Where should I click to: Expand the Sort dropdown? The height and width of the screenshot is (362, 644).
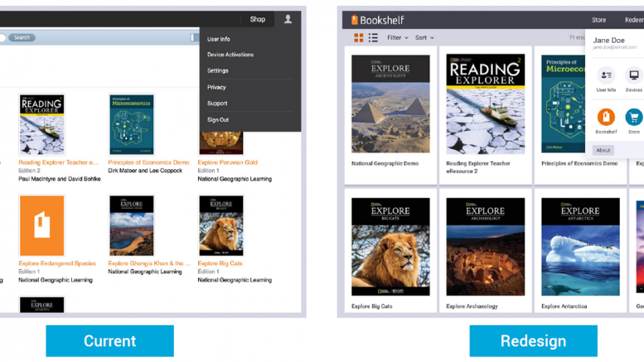(424, 38)
